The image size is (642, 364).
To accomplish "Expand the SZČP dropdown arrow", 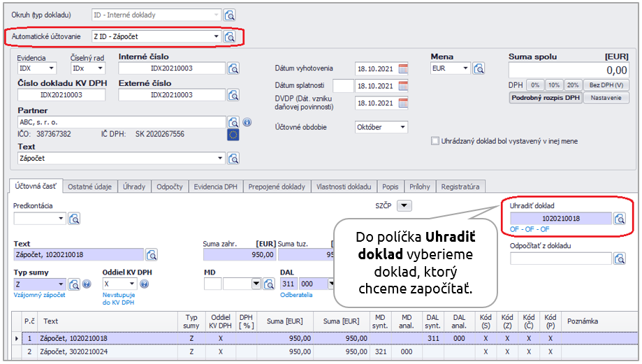I will coord(404,205).
